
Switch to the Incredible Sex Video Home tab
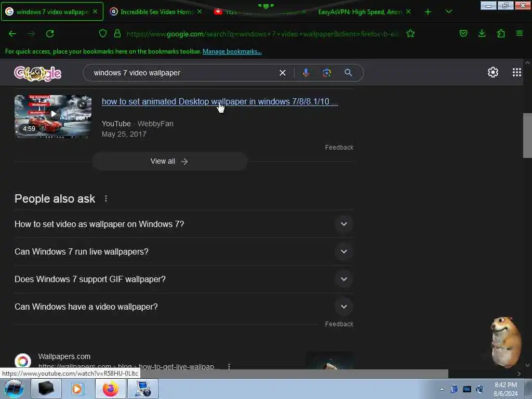156,11
